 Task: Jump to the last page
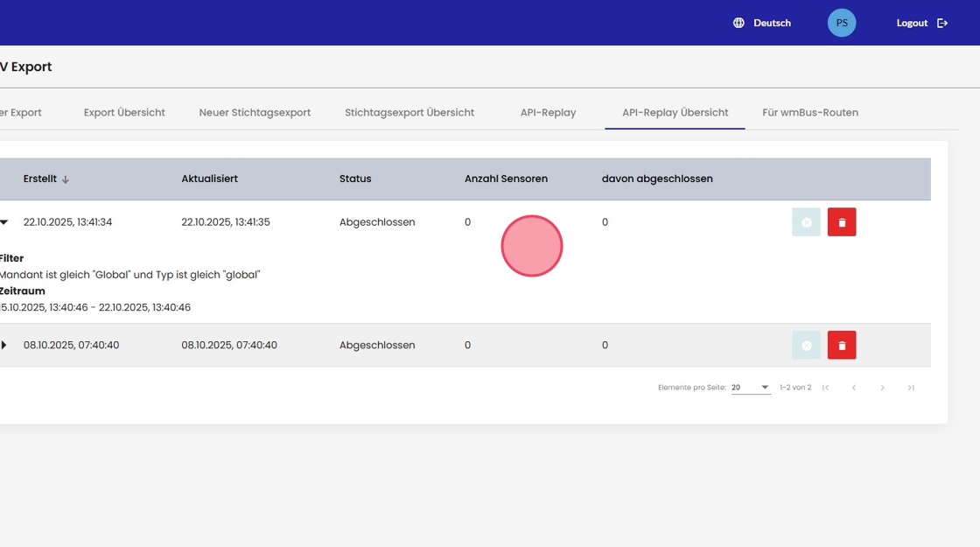point(911,388)
